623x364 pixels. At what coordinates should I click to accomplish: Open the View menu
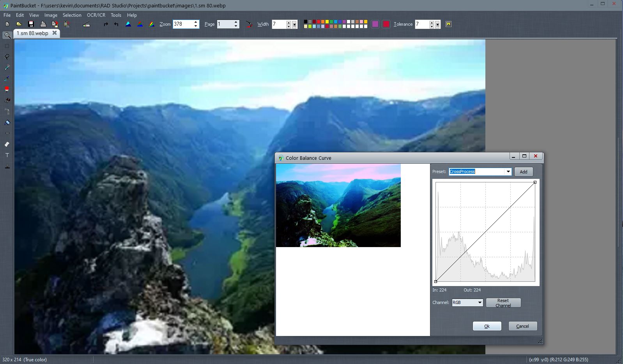tap(34, 15)
